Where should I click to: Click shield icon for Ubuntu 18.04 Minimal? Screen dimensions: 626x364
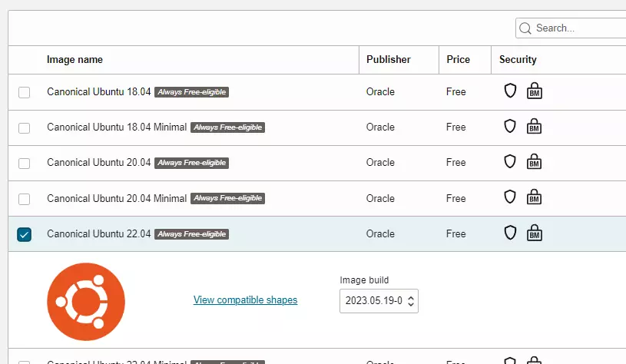(x=510, y=127)
